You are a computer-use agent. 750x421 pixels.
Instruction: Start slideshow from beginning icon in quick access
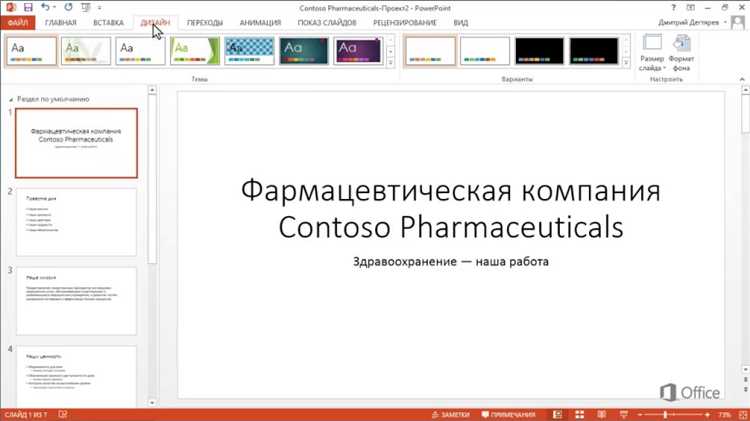click(x=86, y=7)
